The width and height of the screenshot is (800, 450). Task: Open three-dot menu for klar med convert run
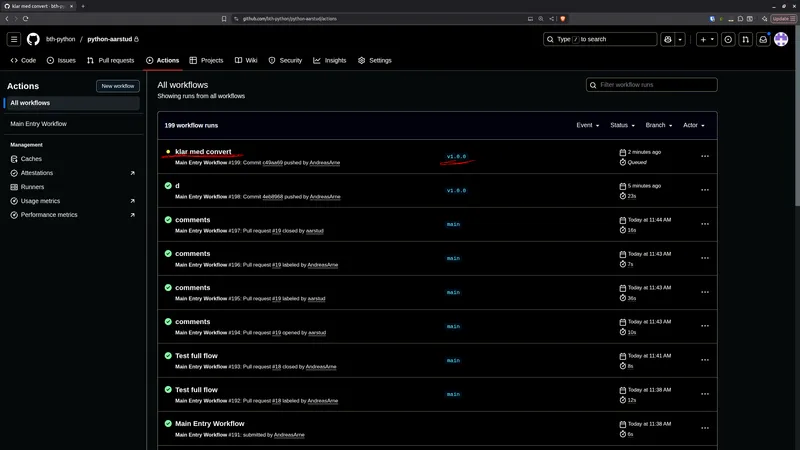coord(705,156)
